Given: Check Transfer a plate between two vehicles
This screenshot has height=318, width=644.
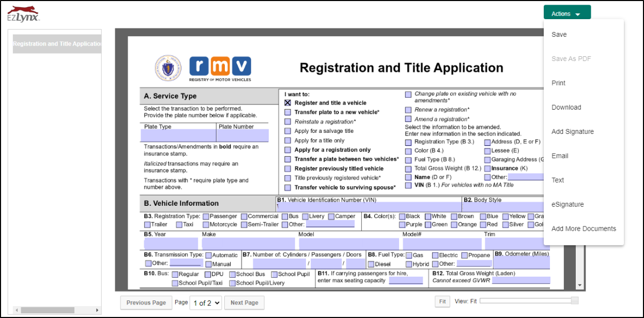Looking at the screenshot, I should tap(288, 159).
